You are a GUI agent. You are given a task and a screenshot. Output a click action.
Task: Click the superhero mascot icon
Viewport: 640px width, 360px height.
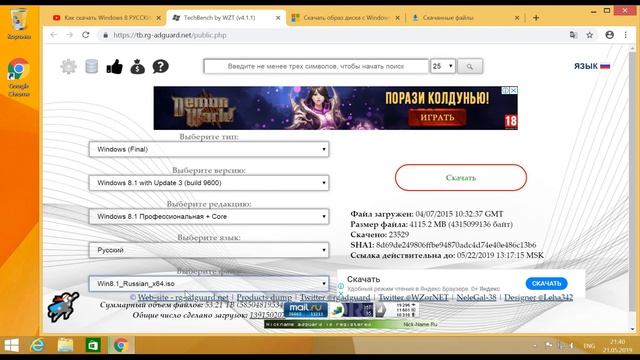click(63, 307)
